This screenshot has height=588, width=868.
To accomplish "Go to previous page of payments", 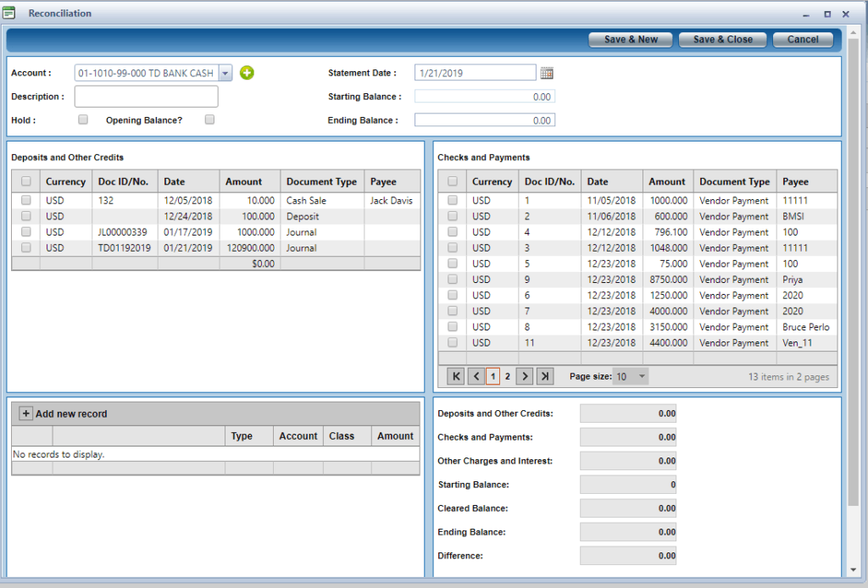I will [476, 376].
